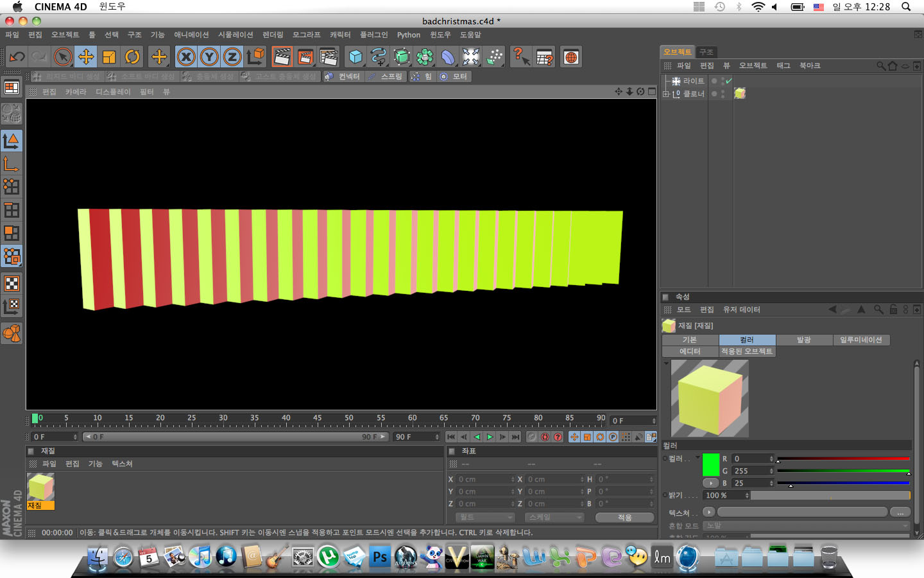Viewport: 924px width, 578px height.
Task: Open the 모그라프 menu
Action: [306, 35]
